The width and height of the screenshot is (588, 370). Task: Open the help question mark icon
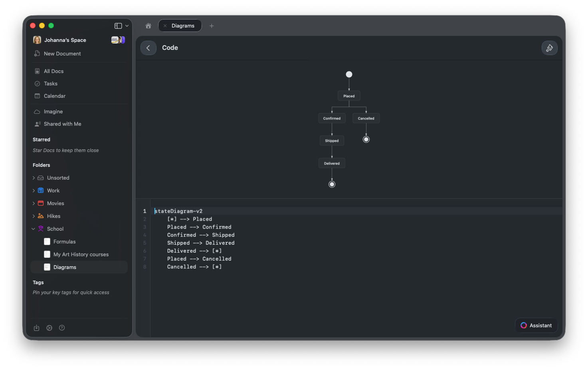pos(62,328)
